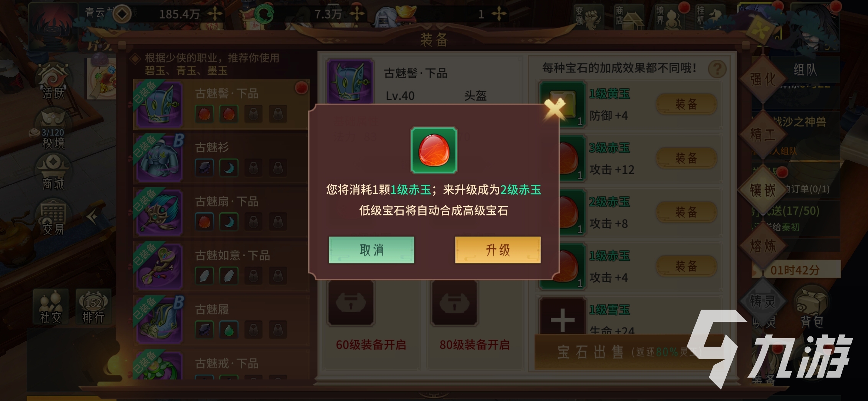Image resolution: width=868 pixels, height=401 pixels.
Task: Cancel the upgrade with 取消 button
Action: coord(371,250)
